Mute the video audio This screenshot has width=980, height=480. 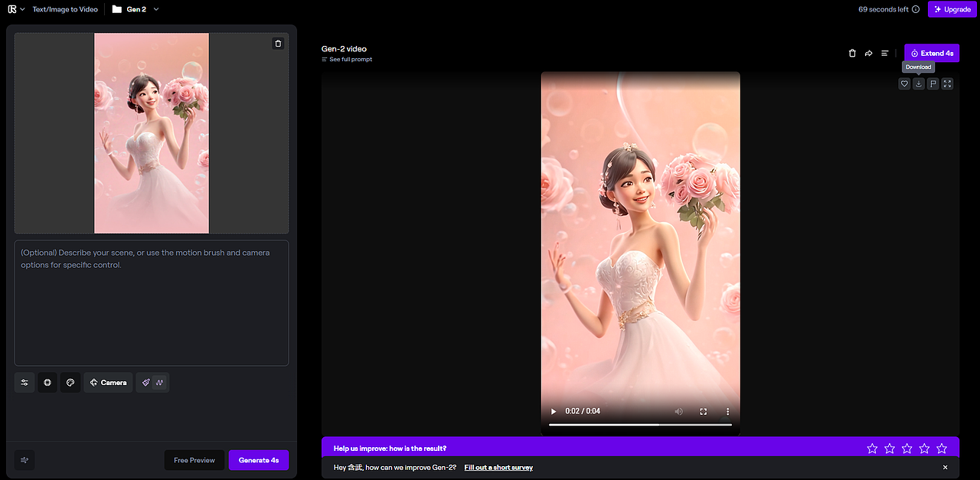point(678,411)
